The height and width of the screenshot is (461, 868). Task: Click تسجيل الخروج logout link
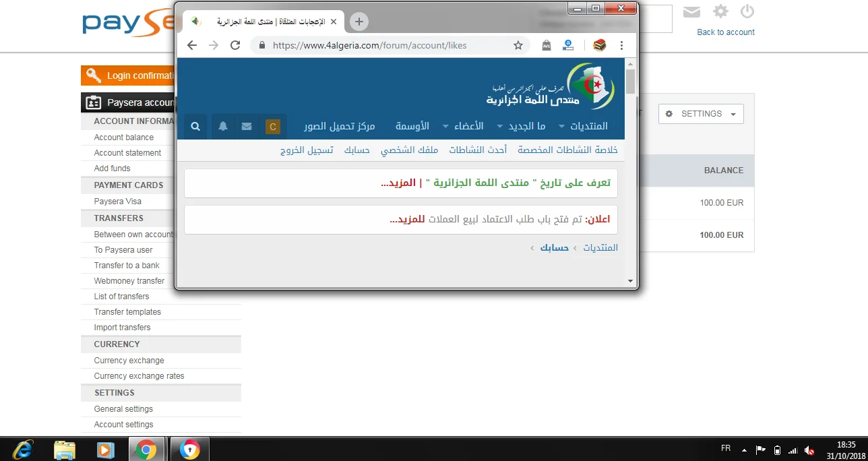coord(307,150)
